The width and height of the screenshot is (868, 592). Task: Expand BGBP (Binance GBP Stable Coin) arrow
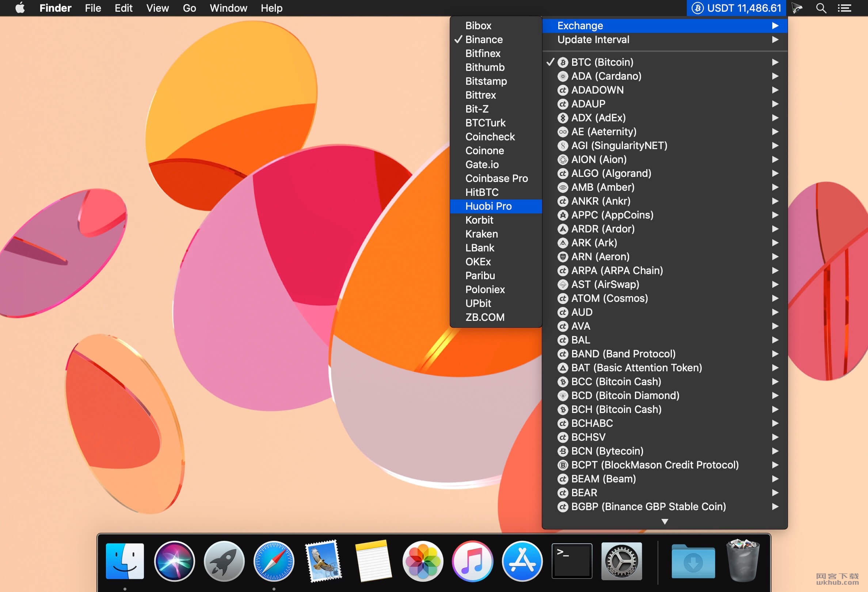click(775, 507)
